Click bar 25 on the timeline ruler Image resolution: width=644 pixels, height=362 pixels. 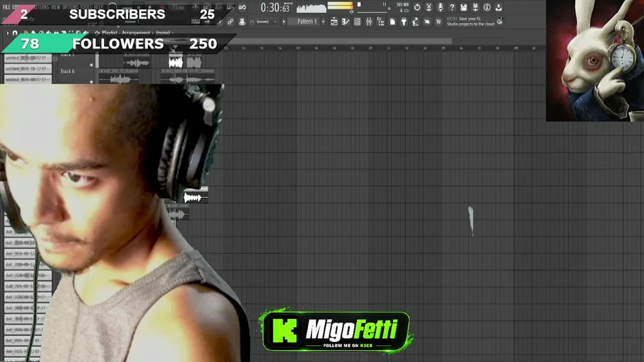click(x=443, y=48)
